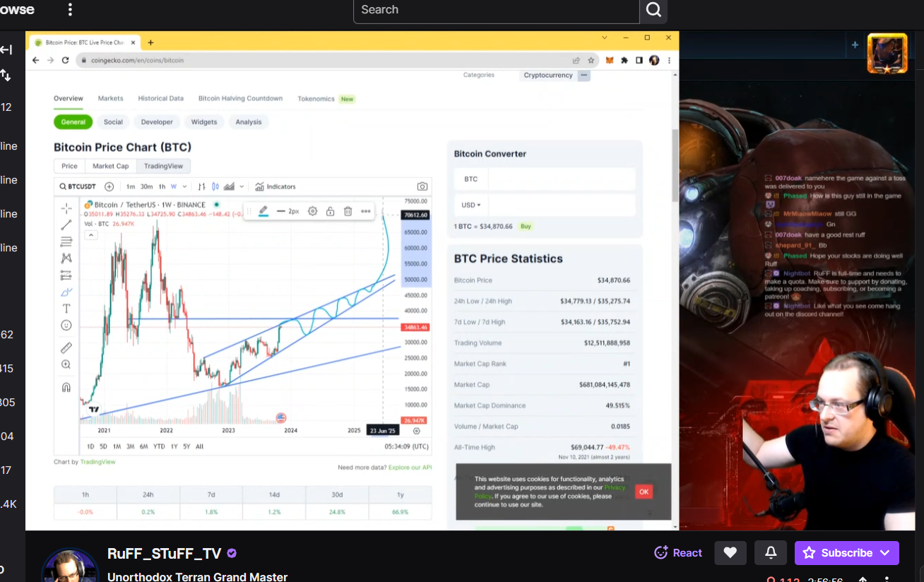Image resolution: width=924 pixels, height=582 pixels.
Task: Select the trend line drawing tool
Action: (x=66, y=225)
